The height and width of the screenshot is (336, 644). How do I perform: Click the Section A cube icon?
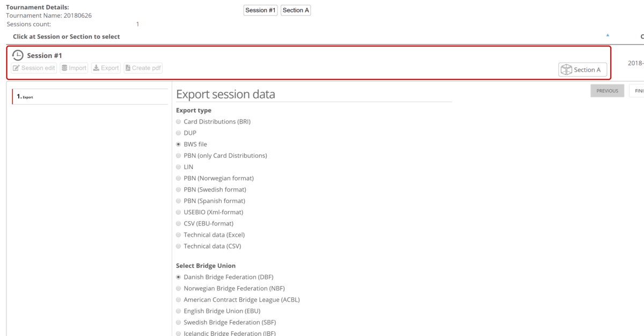click(566, 70)
